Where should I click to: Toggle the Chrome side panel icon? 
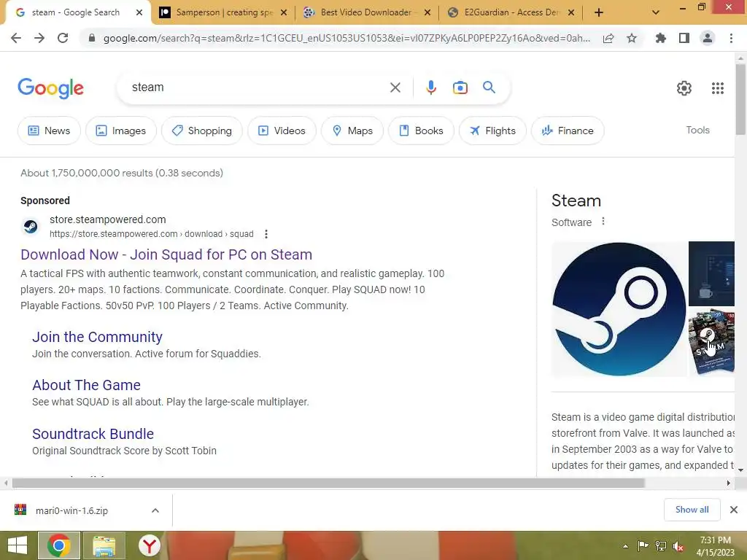684,38
